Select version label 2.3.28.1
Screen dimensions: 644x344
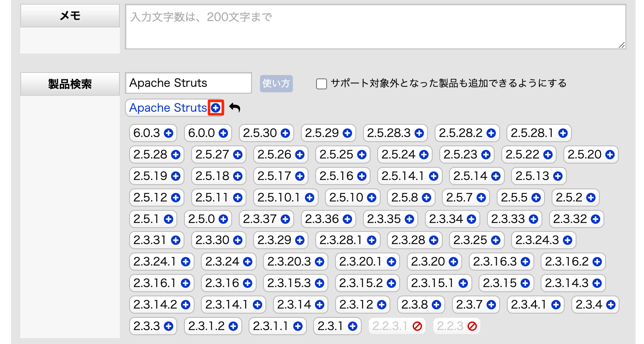click(341, 240)
